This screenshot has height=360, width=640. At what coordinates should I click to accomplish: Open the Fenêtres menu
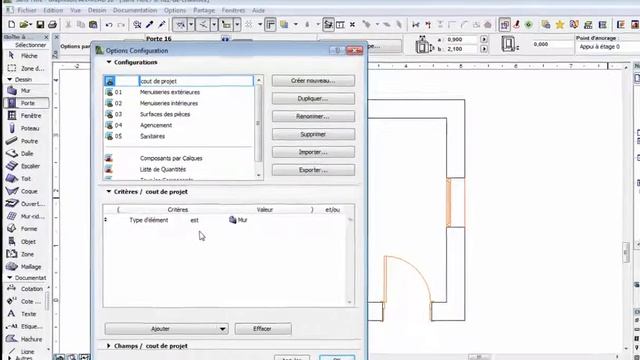233,10
